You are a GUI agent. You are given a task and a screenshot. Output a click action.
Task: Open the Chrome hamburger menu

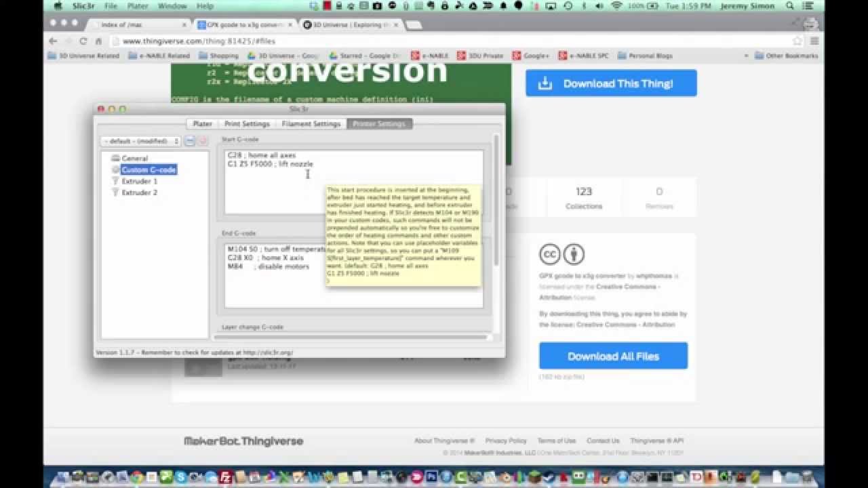pyautogui.click(x=814, y=41)
